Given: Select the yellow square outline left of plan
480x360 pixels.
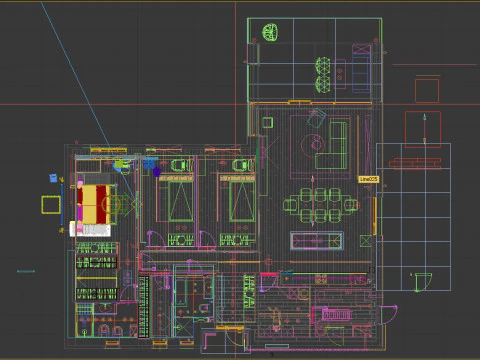Looking at the screenshot, I should [x=51, y=205].
